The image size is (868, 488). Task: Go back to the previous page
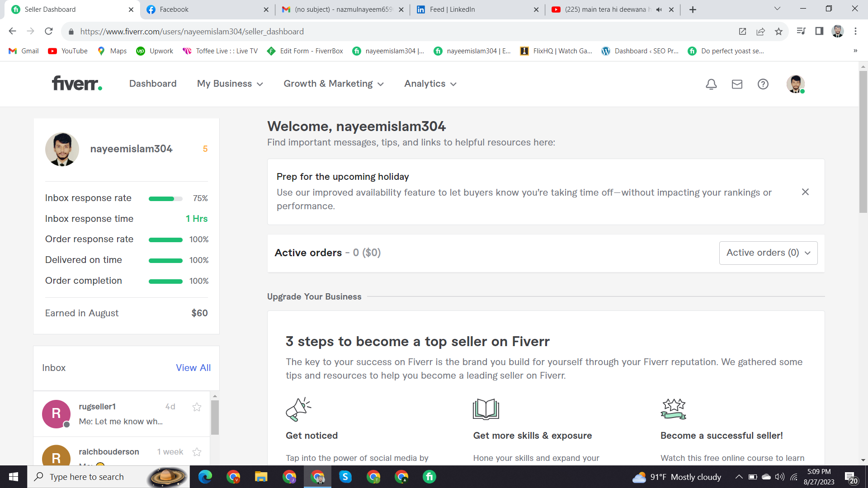click(x=13, y=31)
